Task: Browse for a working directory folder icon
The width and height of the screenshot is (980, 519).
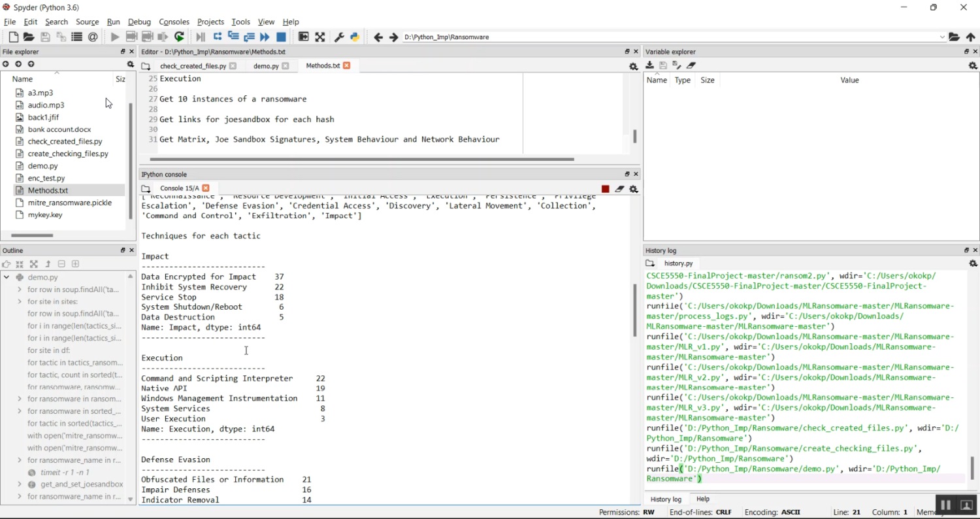Action: point(954,37)
